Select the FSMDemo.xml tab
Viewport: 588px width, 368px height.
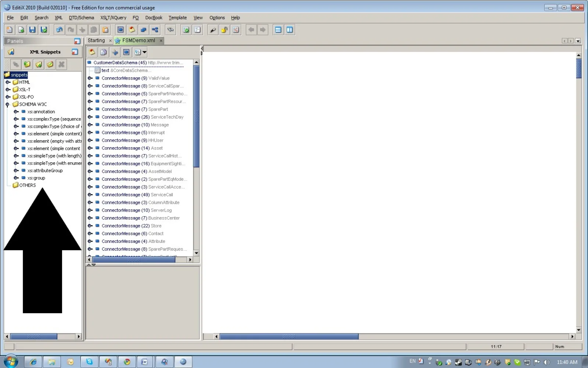(x=139, y=40)
